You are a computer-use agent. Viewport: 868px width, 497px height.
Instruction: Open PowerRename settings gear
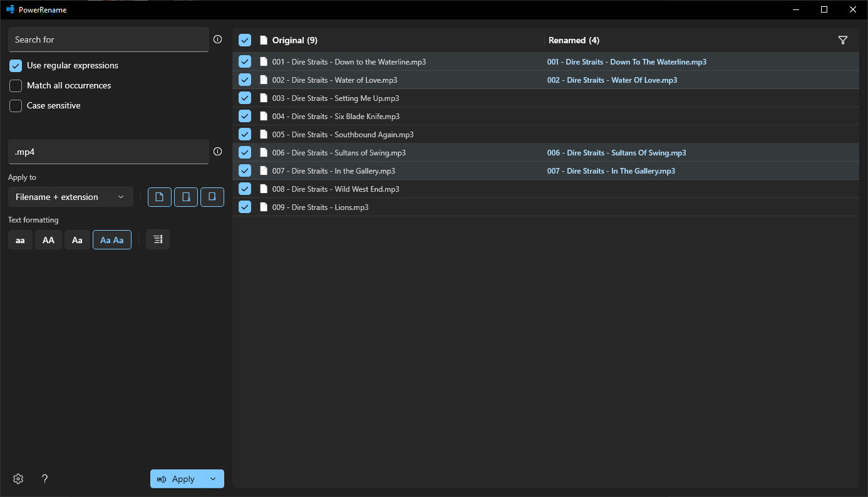coord(18,479)
